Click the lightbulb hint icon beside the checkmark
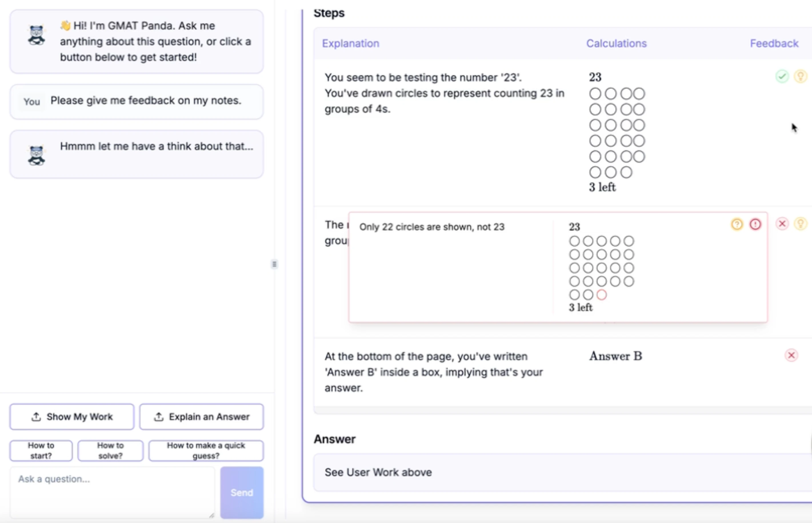The image size is (812, 523). [801, 76]
